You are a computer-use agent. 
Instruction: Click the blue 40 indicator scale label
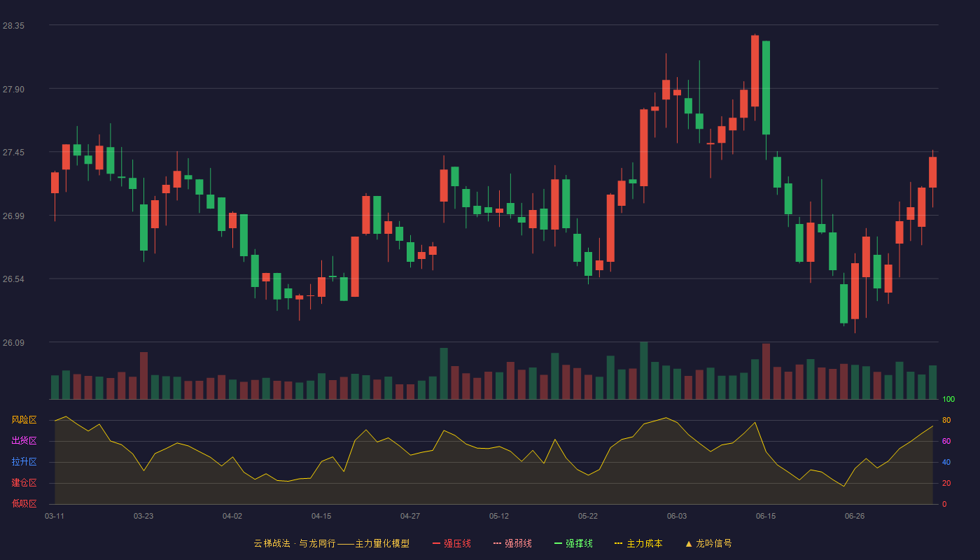(x=946, y=462)
